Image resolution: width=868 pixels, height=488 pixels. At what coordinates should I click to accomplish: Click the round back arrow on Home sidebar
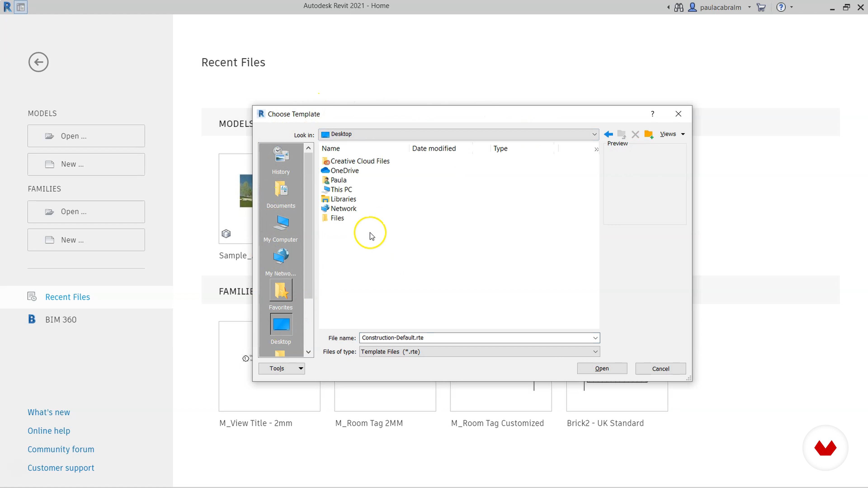coord(38,62)
